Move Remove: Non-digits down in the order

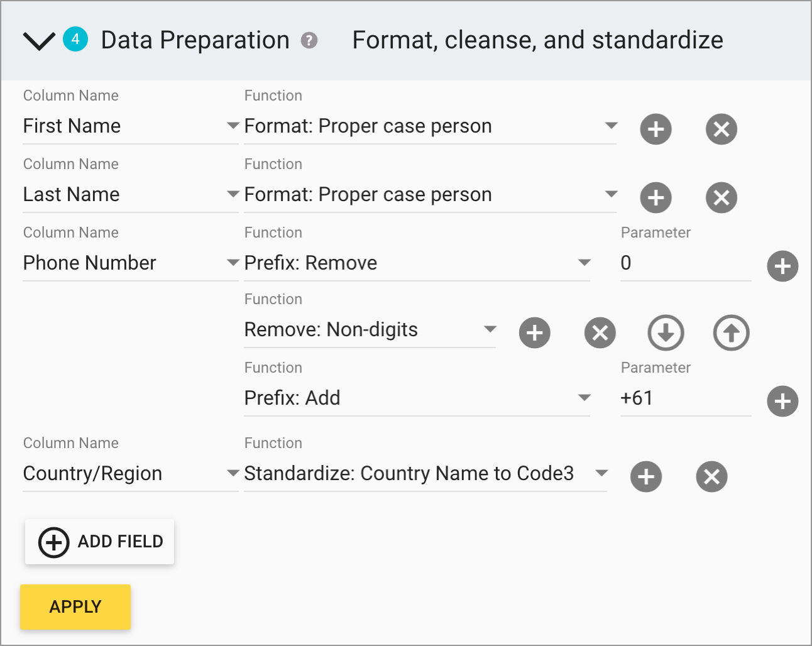pyautogui.click(x=666, y=333)
